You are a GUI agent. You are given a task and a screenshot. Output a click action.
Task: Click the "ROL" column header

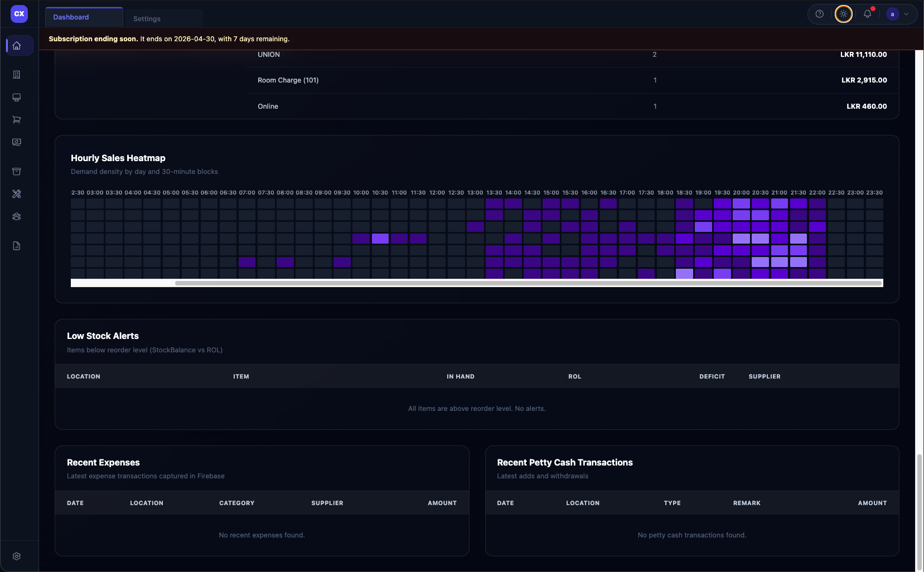click(x=575, y=377)
